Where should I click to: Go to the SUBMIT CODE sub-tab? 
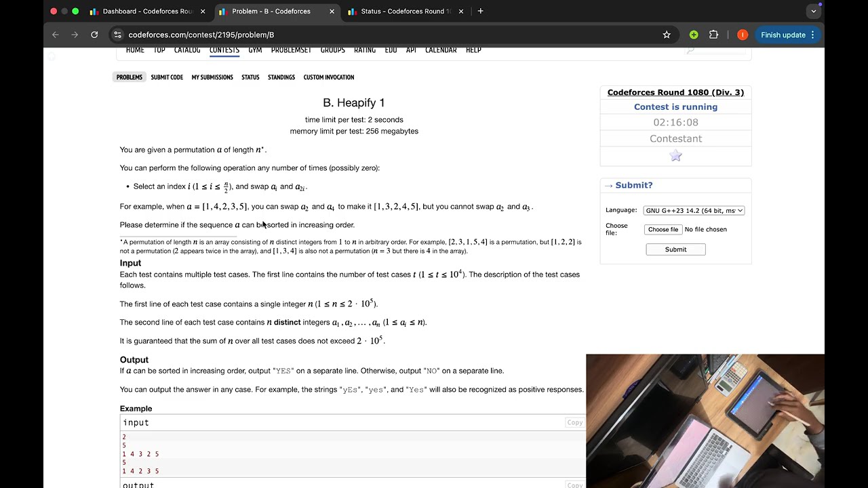[x=167, y=77]
